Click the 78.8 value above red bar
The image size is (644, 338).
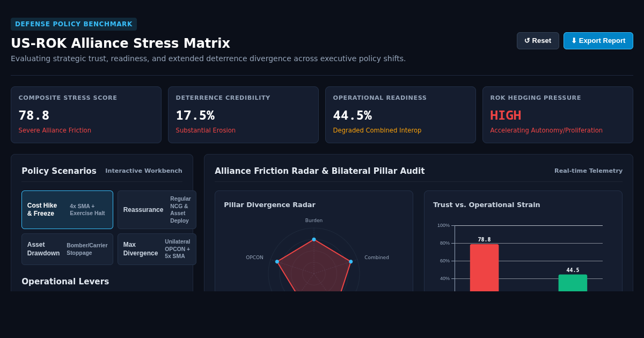pyautogui.click(x=484, y=240)
